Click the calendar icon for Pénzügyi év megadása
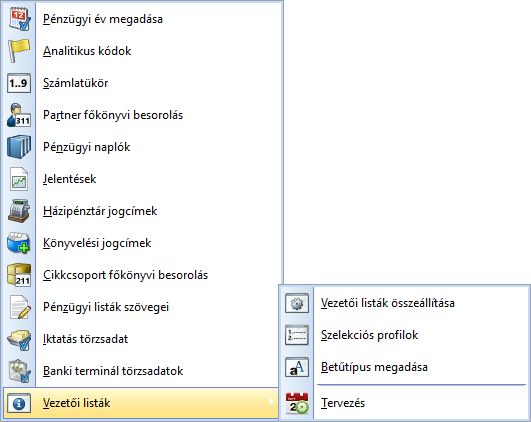The height and width of the screenshot is (422, 531). tap(19, 19)
